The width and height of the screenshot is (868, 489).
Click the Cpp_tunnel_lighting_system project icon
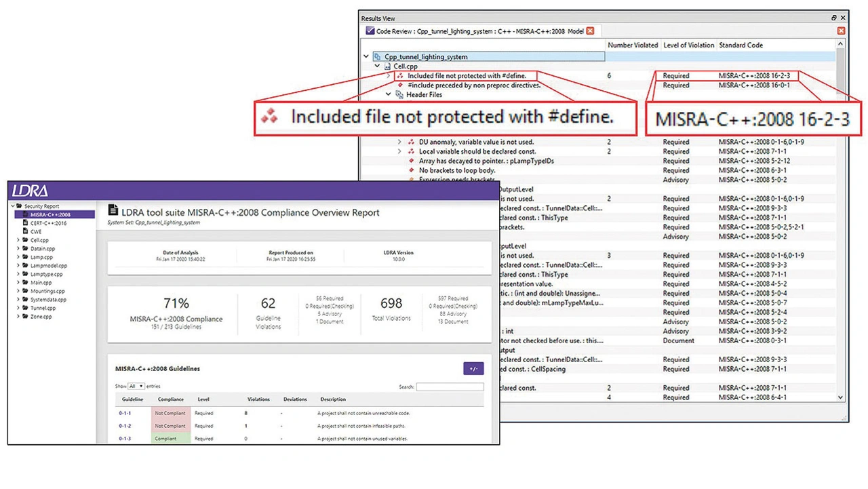378,57
